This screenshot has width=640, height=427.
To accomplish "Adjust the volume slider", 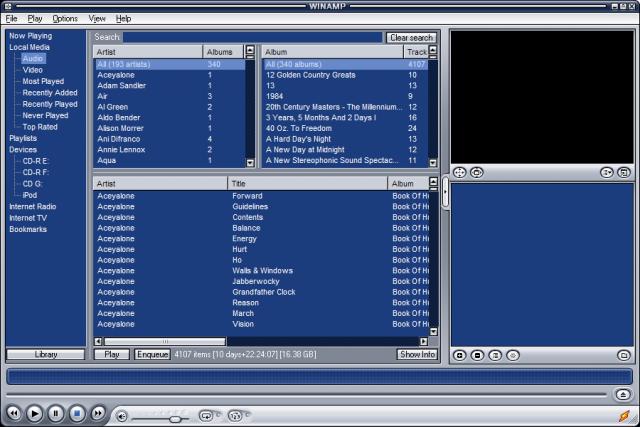I will coord(160,419).
